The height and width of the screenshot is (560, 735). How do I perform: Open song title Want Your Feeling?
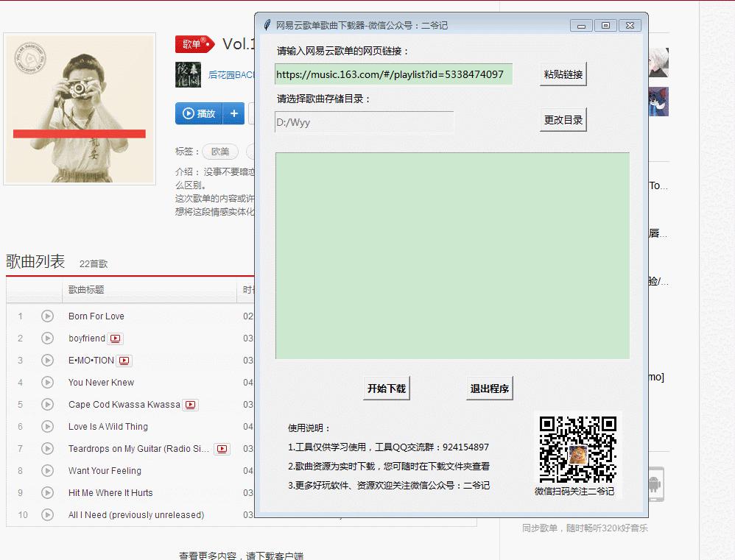(105, 470)
